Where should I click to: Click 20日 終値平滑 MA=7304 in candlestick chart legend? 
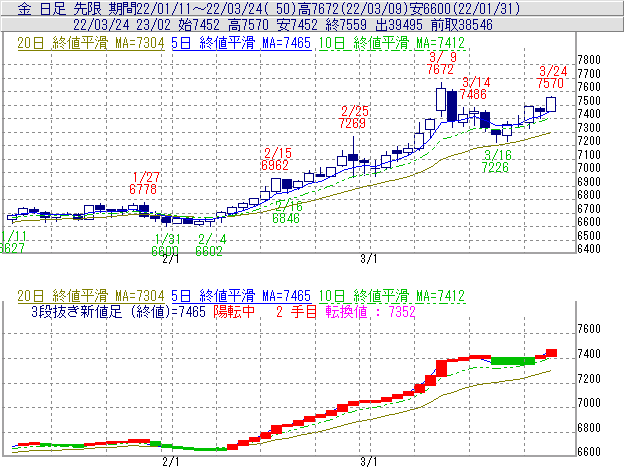tap(91, 43)
